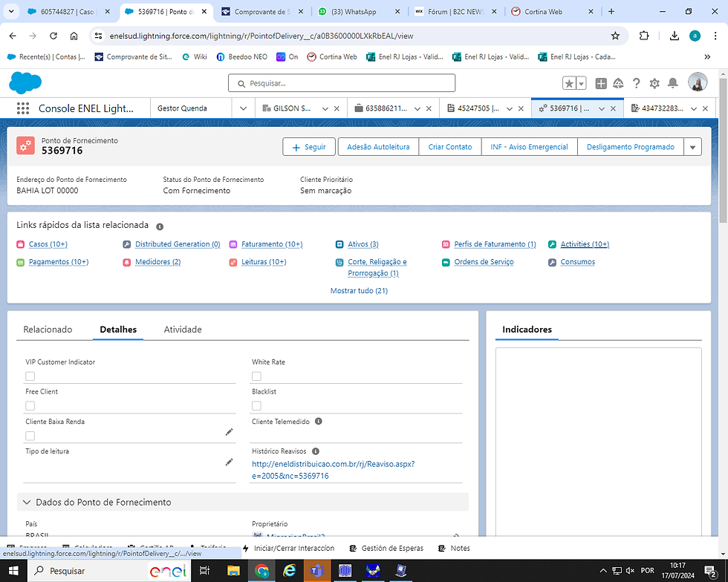Click INF - Aviso Emergencial button
Image resolution: width=728 pixels, height=582 pixels.
(529, 147)
